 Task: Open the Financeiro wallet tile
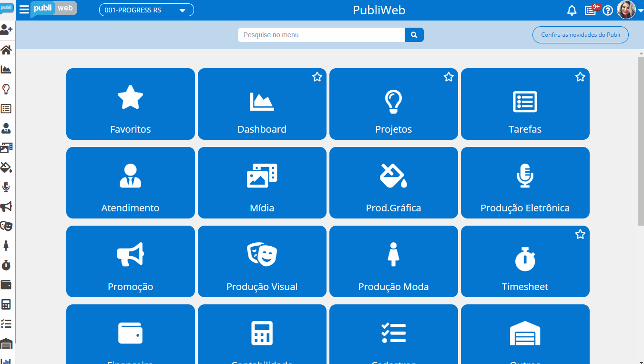[131, 334]
